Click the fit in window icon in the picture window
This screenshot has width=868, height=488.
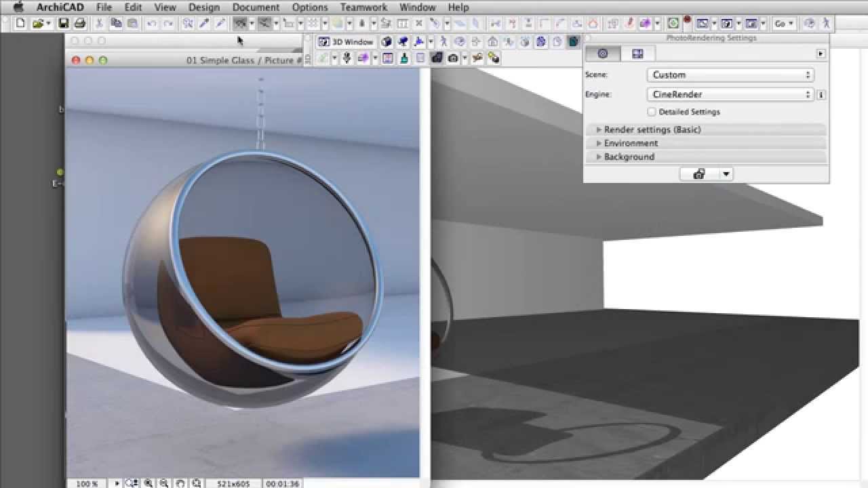point(196,483)
